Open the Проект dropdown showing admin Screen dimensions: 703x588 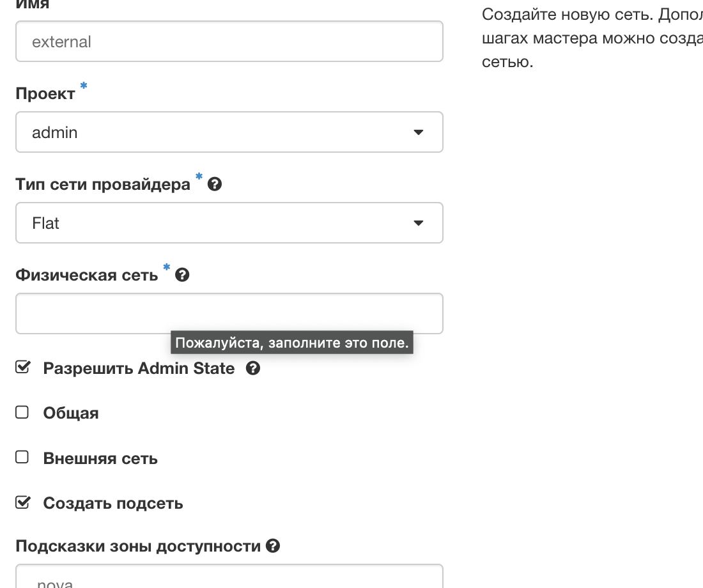(229, 132)
